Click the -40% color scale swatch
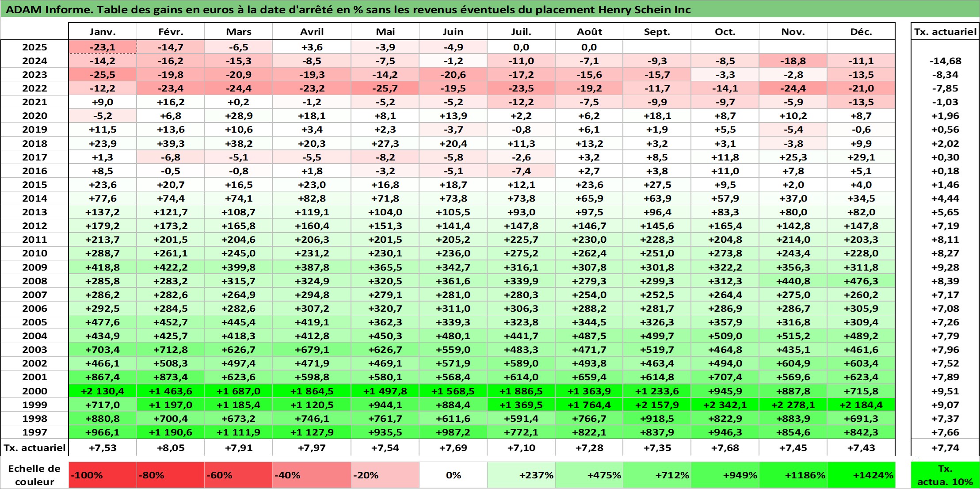The height and width of the screenshot is (489, 980). click(312, 475)
